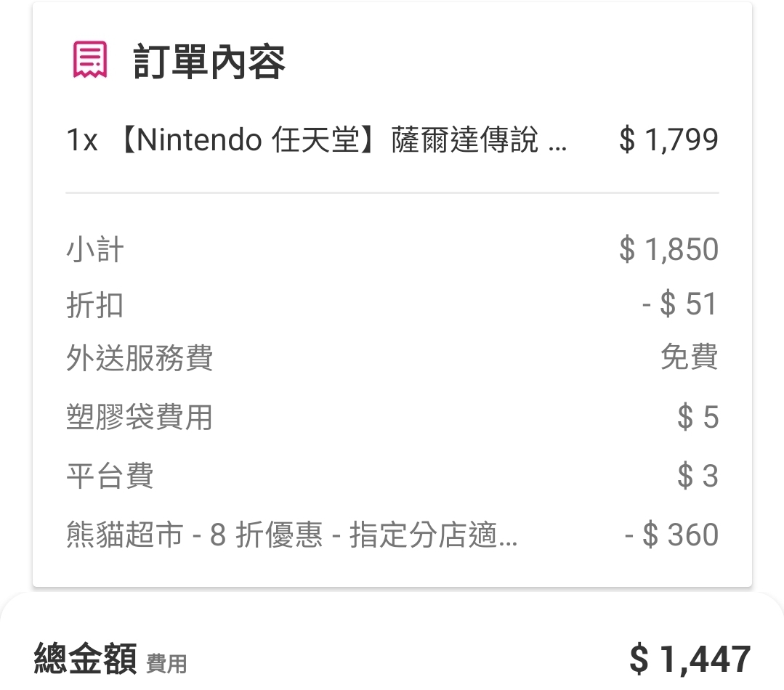
Task: Tap the 外送服務費 label
Action: (x=139, y=358)
